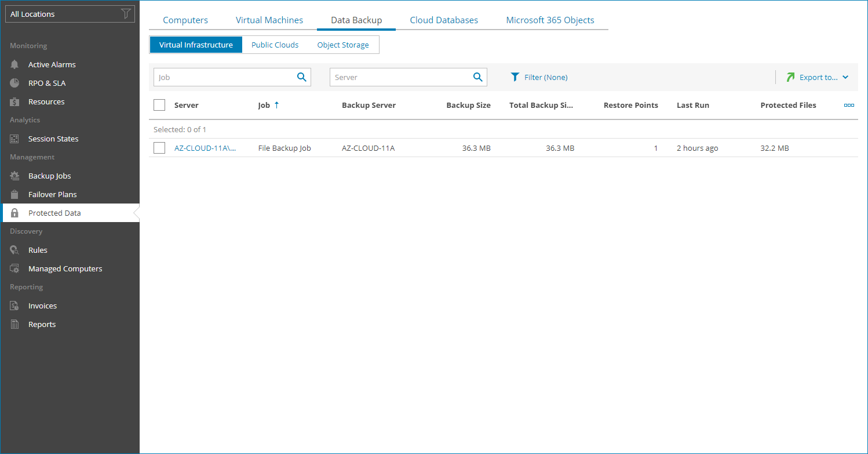The width and height of the screenshot is (868, 454).
Task: Open the Filter (None) control
Action: pyautogui.click(x=539, y=77)
